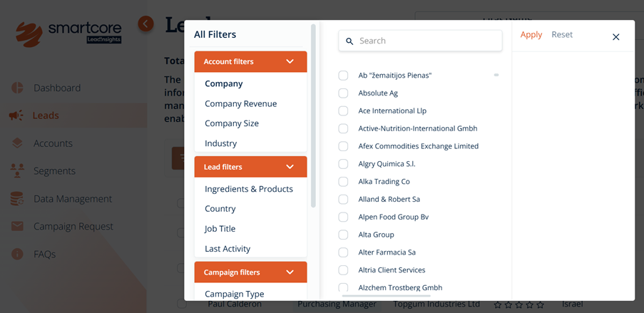Click the Accounts layers icon

[18, 143]
